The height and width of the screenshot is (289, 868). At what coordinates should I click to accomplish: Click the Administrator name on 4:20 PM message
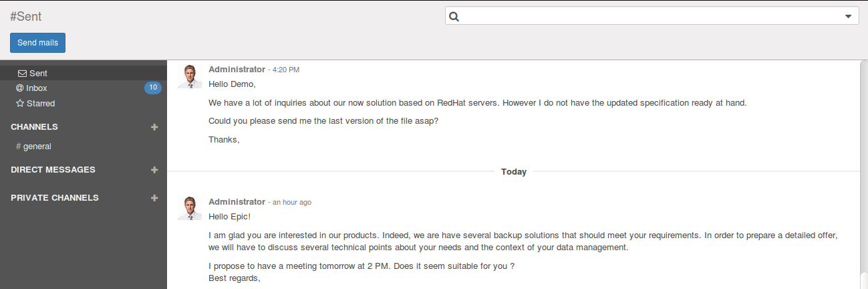(x=237, y=69)
